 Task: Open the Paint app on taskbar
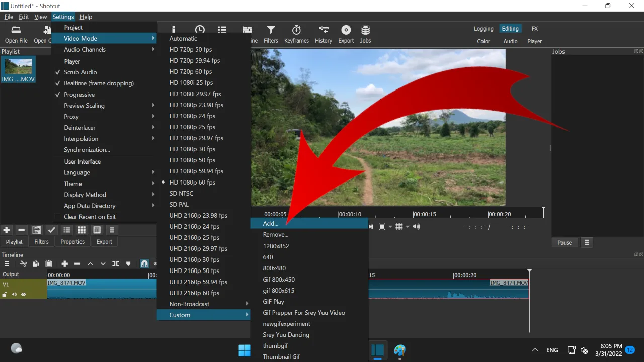(x=400, y=349)
